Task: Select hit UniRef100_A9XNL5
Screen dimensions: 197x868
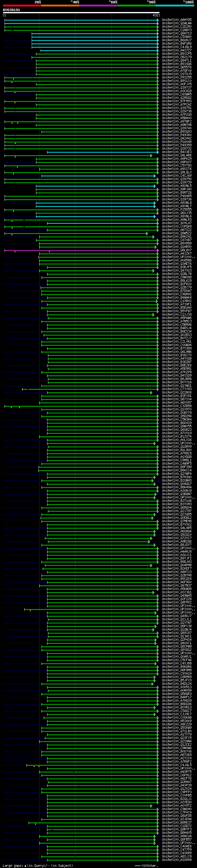Action: coord(177,186)
